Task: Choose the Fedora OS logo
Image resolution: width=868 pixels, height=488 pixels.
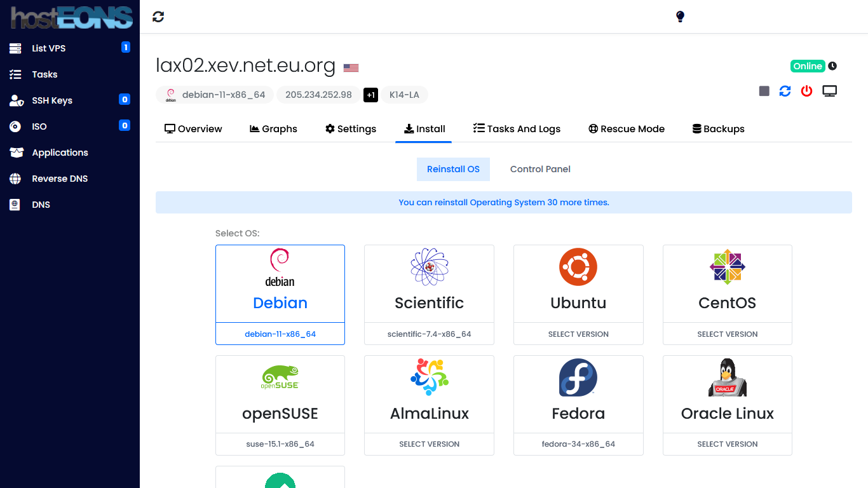Action: tap(578, 377)
